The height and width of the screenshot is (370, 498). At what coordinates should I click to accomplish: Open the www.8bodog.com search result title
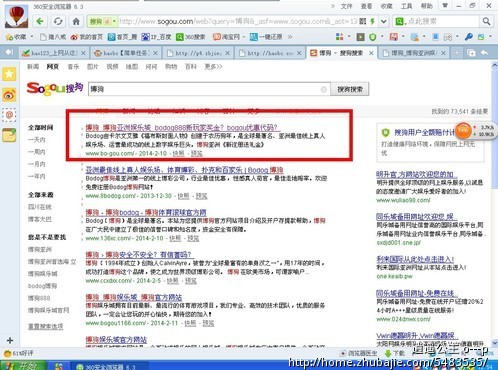coord(184,170)
